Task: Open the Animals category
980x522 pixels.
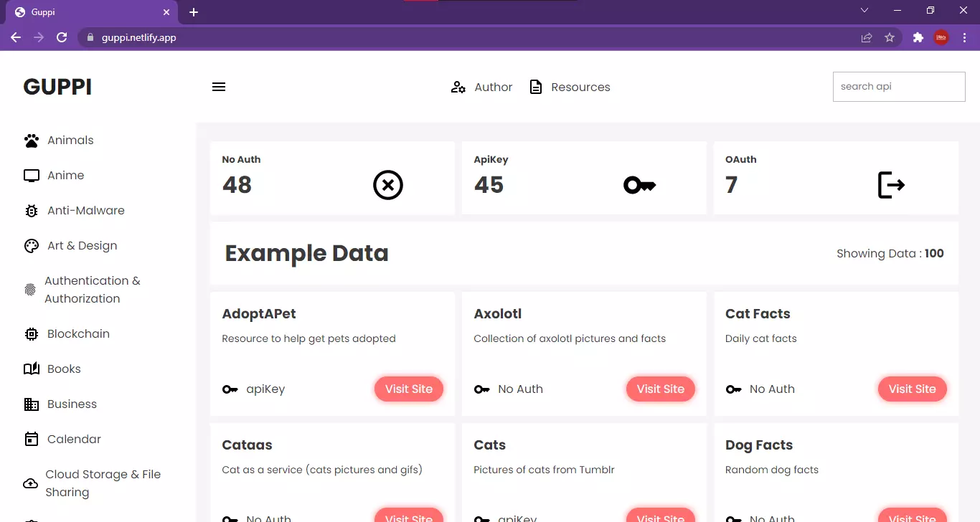Action: [x=70, y=141]
